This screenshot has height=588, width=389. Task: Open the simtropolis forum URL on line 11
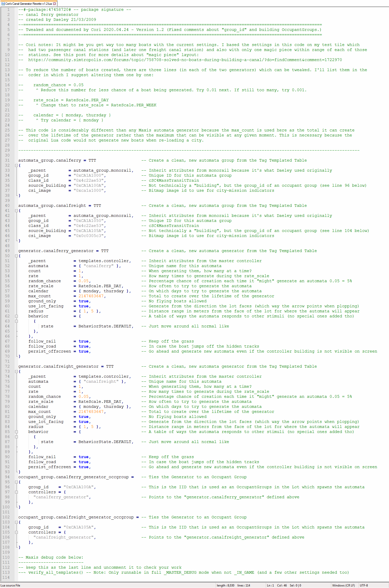[185, 60]
